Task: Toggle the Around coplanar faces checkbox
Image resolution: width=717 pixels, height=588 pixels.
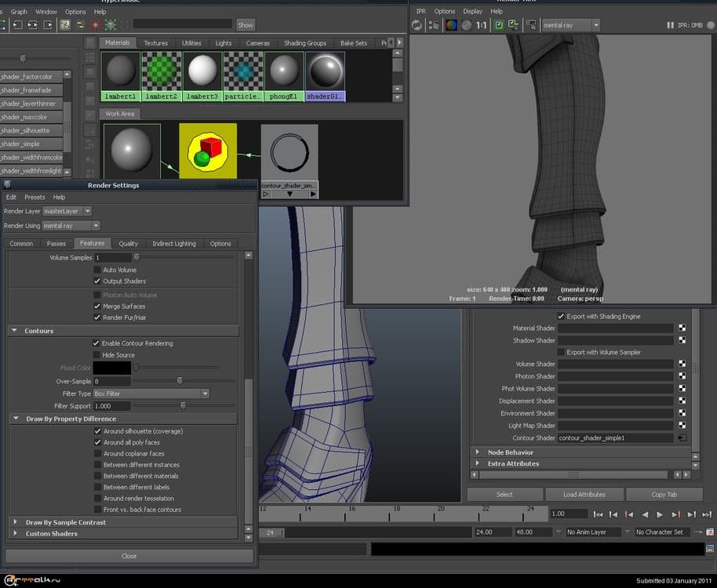Action: [x=97, y=454]
